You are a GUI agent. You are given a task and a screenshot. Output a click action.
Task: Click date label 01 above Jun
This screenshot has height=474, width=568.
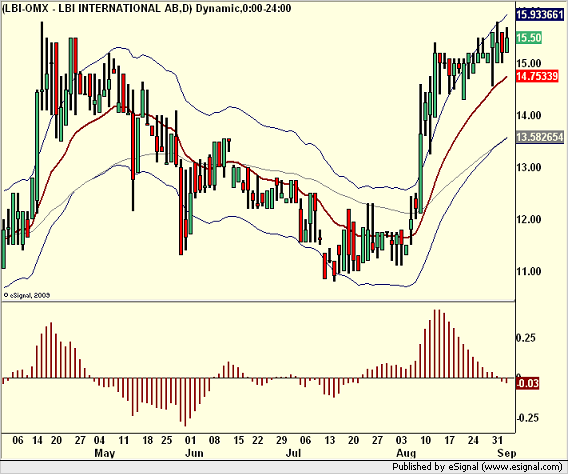190,440
